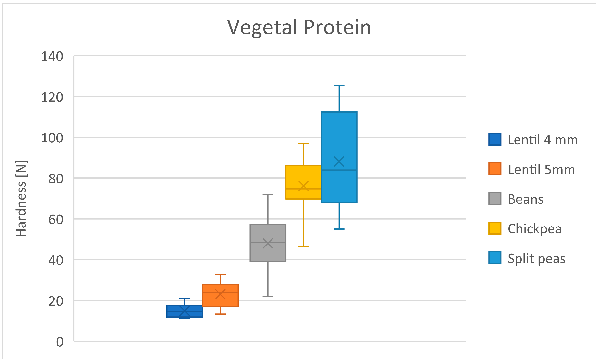601x364 pixels.
Task: Select the "Hardness [N]" axis title
Action: point(21,198)
